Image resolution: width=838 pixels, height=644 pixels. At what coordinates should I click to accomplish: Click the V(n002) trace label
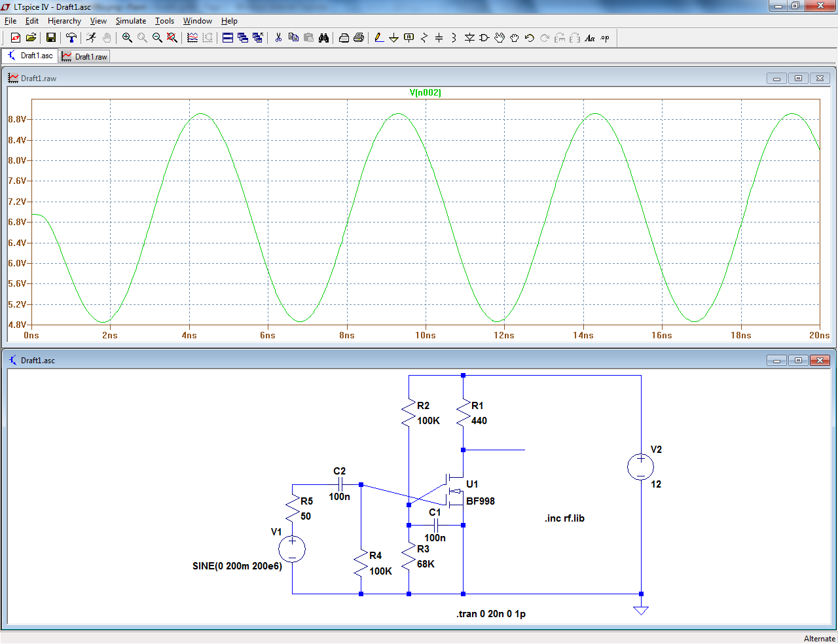[x=426, y=92]
